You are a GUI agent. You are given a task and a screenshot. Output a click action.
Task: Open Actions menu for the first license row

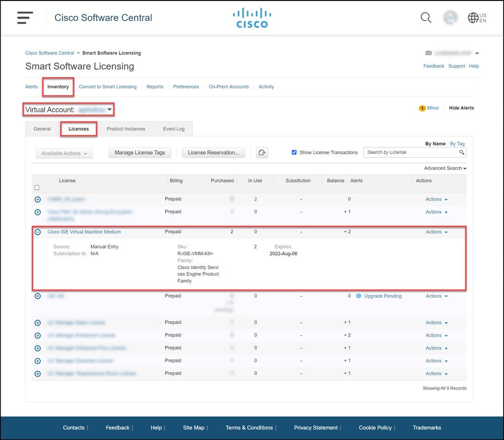point(436,199)
